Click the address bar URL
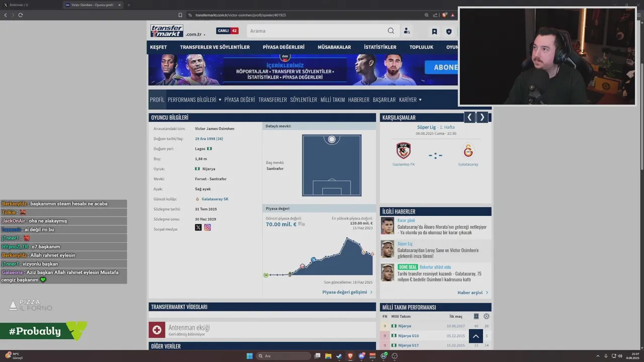 [240, 15]
